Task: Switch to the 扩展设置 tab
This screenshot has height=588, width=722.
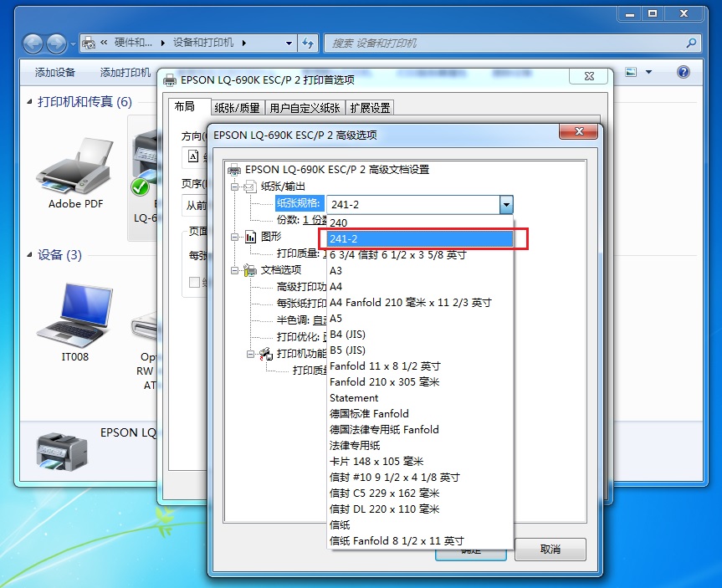Action: coord(370,108)
